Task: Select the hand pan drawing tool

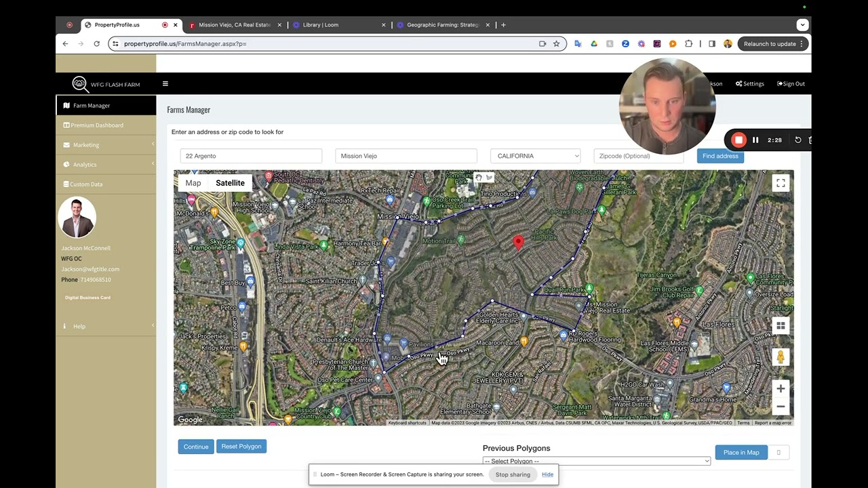Action: (x=479, y=178)
